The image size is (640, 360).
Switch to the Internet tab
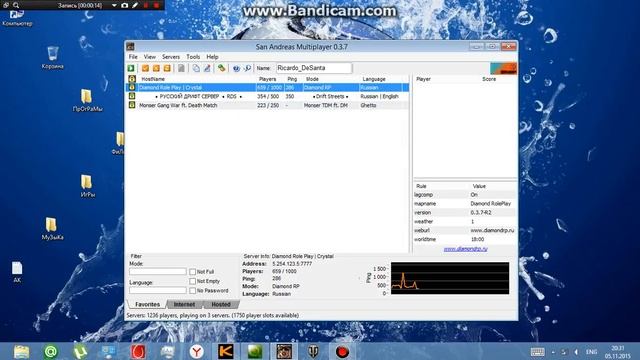(x=184, y=304)
